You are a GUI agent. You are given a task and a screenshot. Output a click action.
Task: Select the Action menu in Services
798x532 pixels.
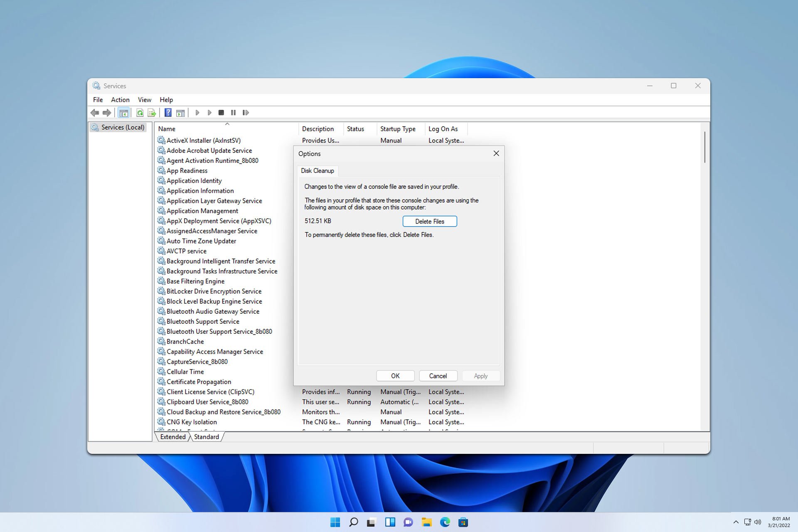(119, 99)
